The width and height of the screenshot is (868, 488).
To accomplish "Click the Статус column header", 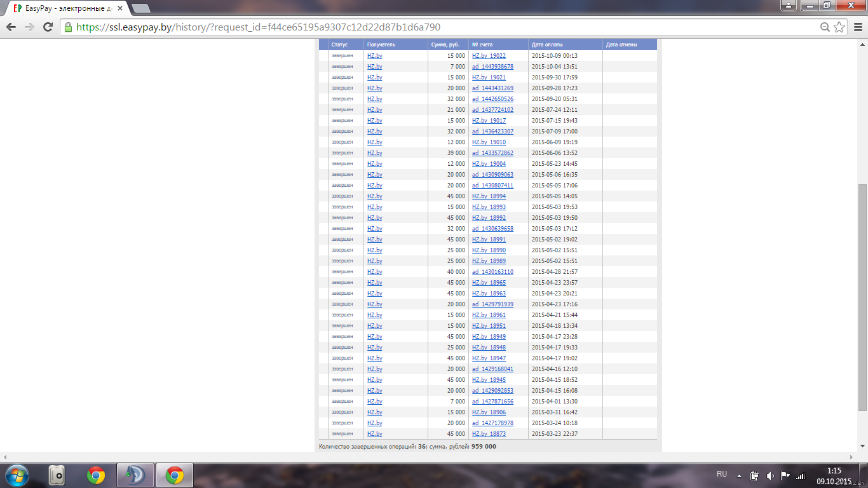I will pyautogui.click(x=339, y=44).
